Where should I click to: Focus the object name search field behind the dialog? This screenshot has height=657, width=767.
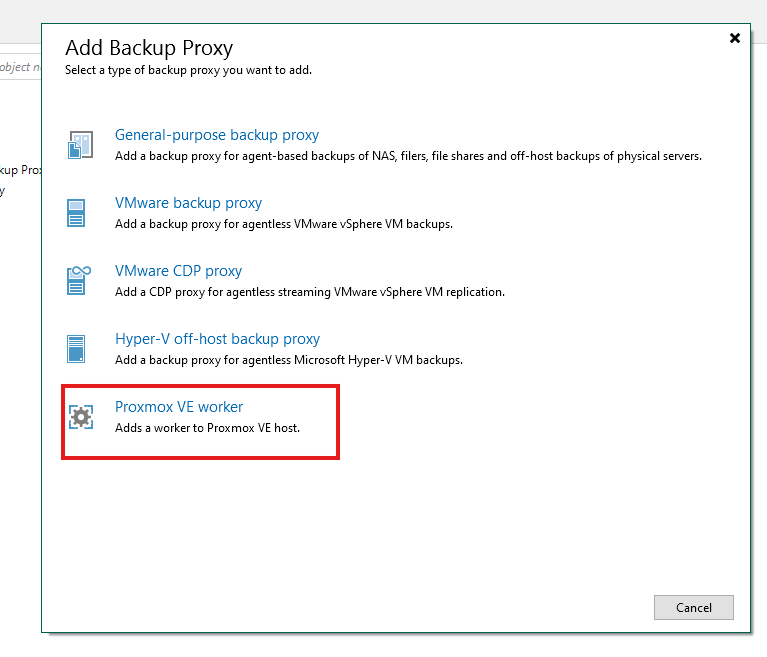tap(21, 67)
